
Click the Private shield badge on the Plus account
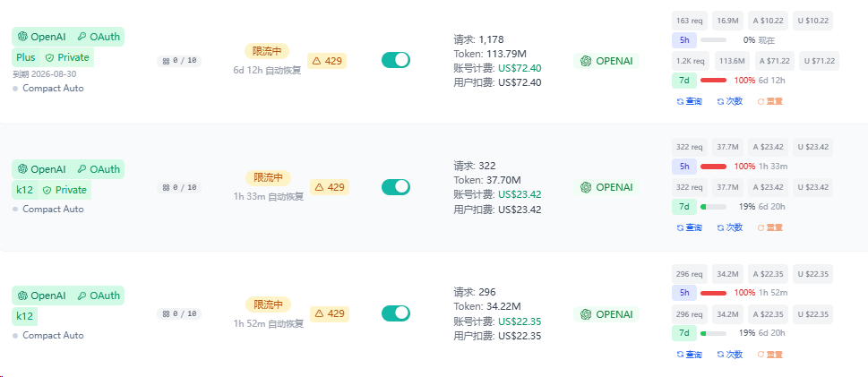click(x=67, y=57)
